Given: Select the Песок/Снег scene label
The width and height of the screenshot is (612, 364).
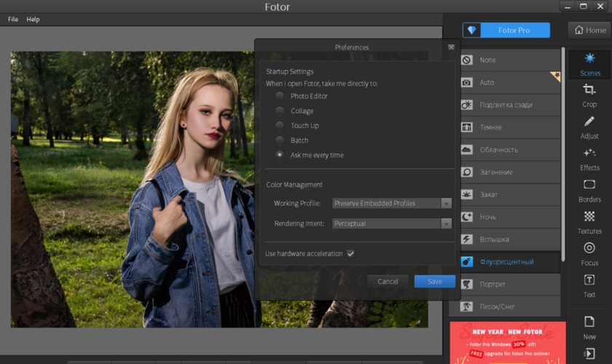Looking at the screenshot, I should coord(497,306).
